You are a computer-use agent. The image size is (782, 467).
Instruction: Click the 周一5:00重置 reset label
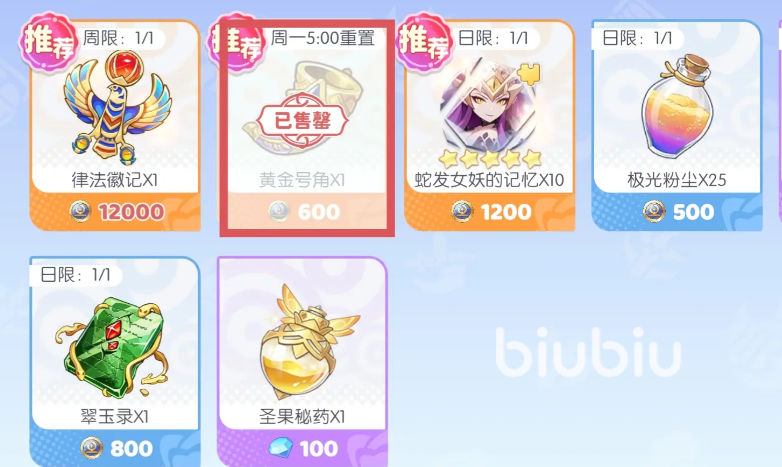tap(323, 37)
